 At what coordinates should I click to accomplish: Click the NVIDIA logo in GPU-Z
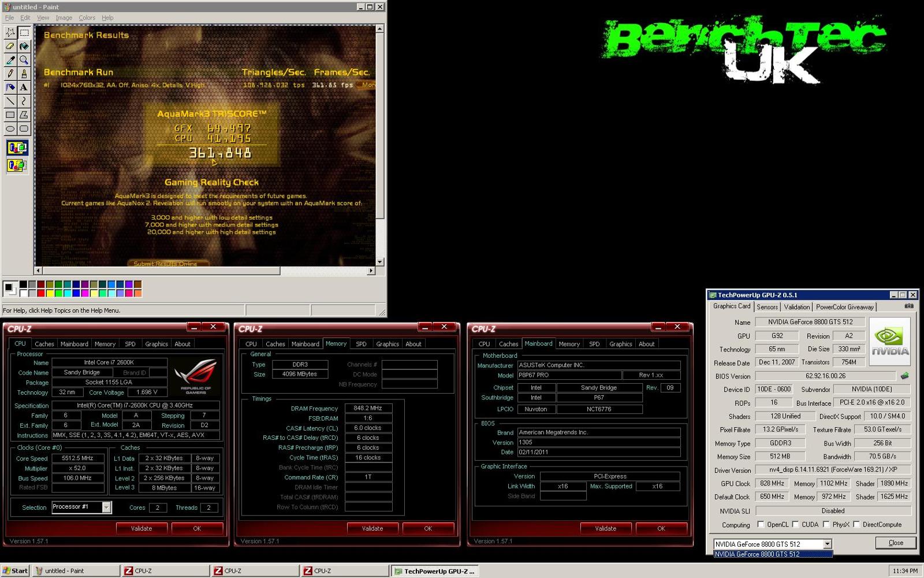[890, 341]
